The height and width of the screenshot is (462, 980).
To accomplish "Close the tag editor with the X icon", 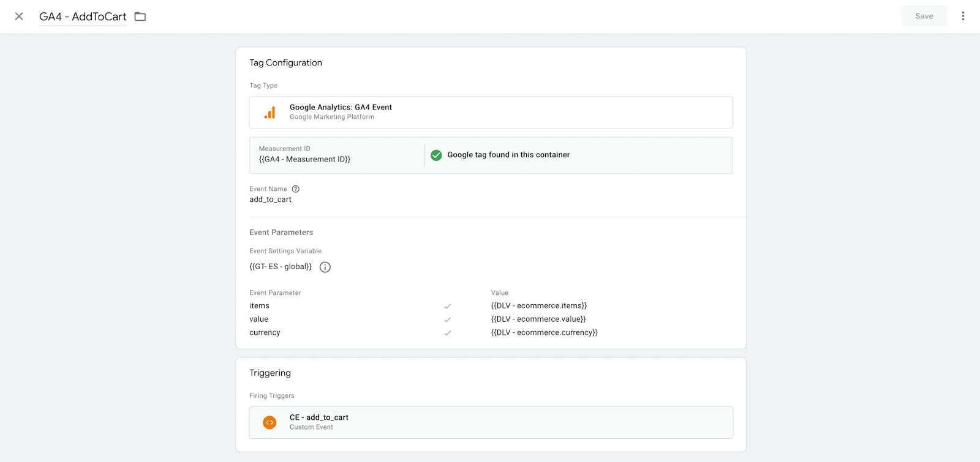I will (x=19, y=17).
